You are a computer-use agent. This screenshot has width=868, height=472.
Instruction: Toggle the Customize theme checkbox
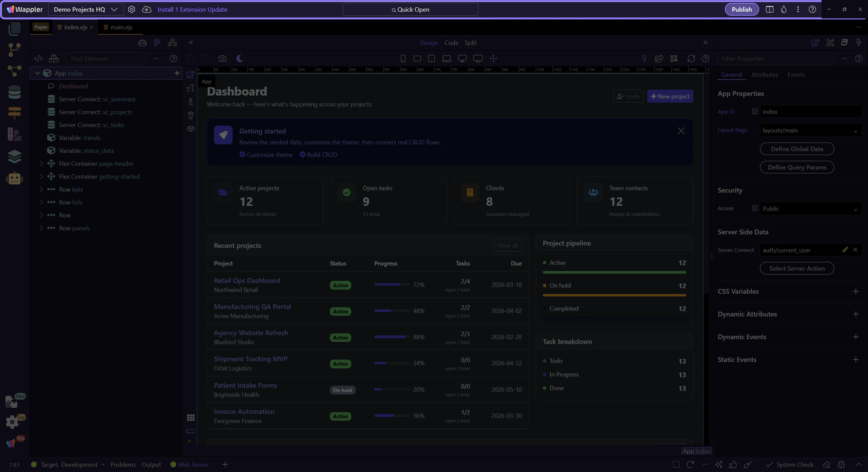point(242,155)
